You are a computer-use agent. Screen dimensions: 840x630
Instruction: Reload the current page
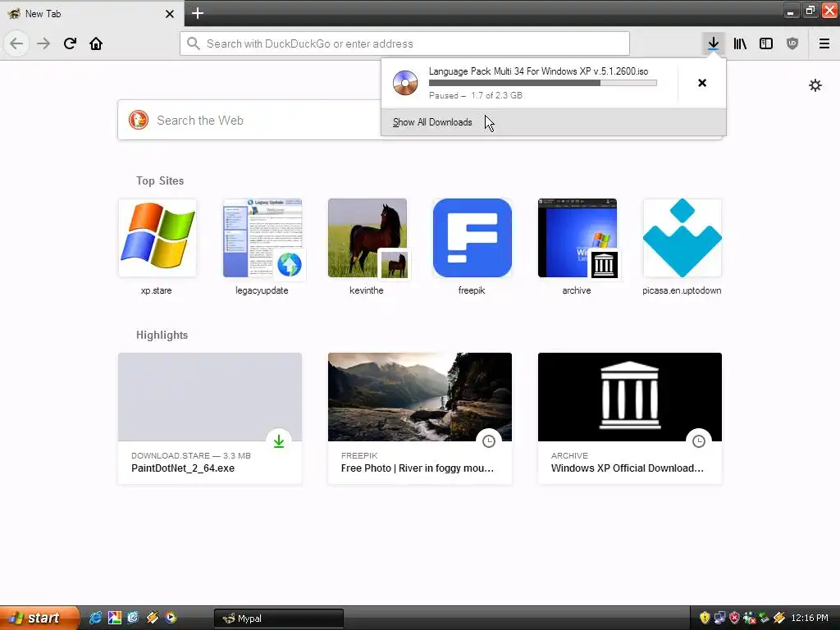[70, 43]
